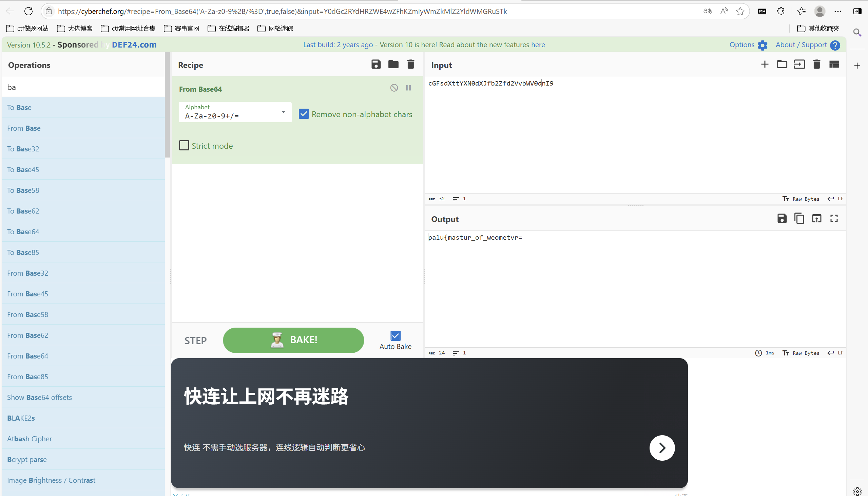The width and height of the screenshot is (868, 496).
Task: Open the DEF24.com sponsor link
Action: (134, 44)
